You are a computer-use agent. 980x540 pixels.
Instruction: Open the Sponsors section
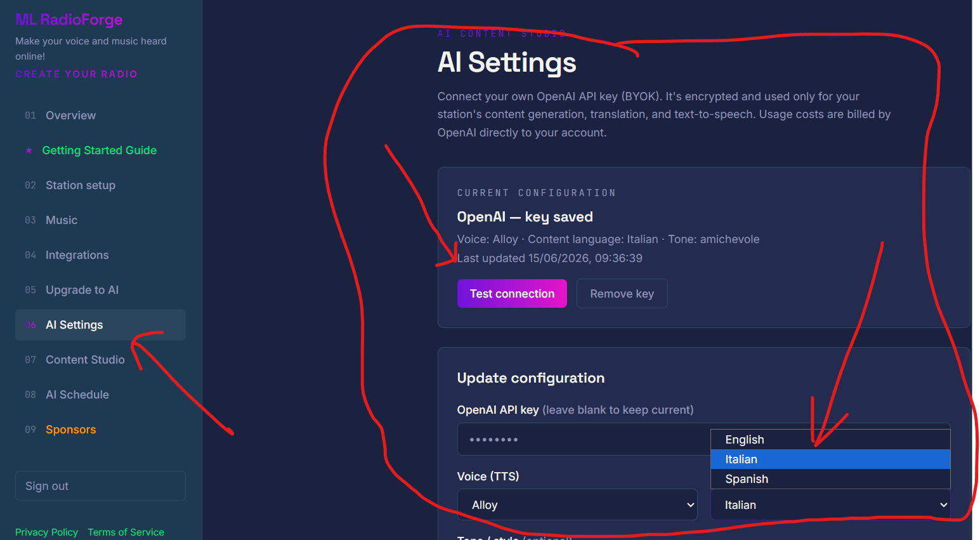coord(100,430)
